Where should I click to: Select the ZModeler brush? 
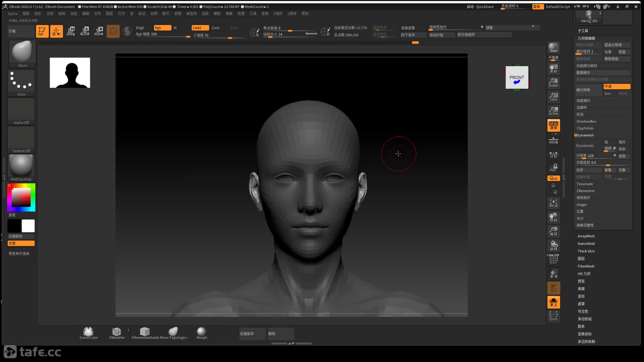point(117,333)
